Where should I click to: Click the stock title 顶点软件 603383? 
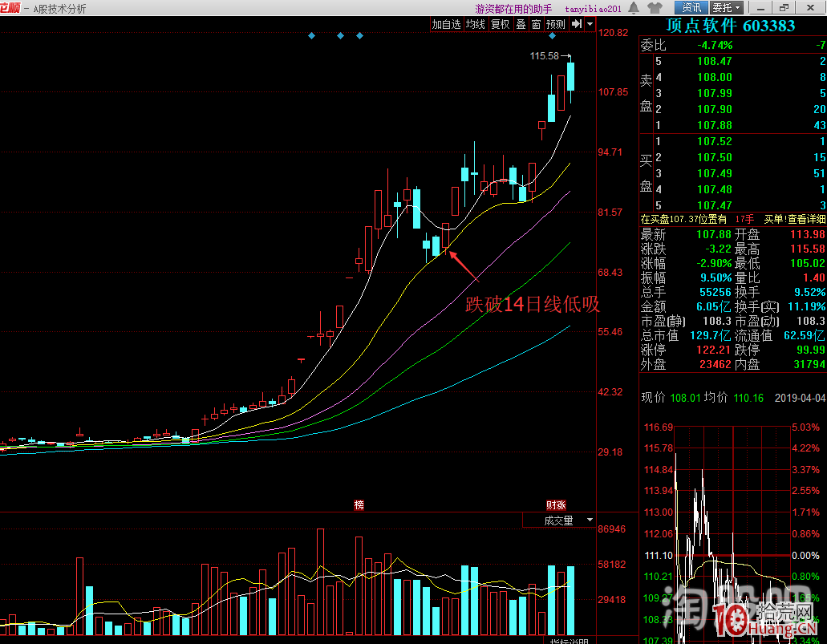[731, 26]
